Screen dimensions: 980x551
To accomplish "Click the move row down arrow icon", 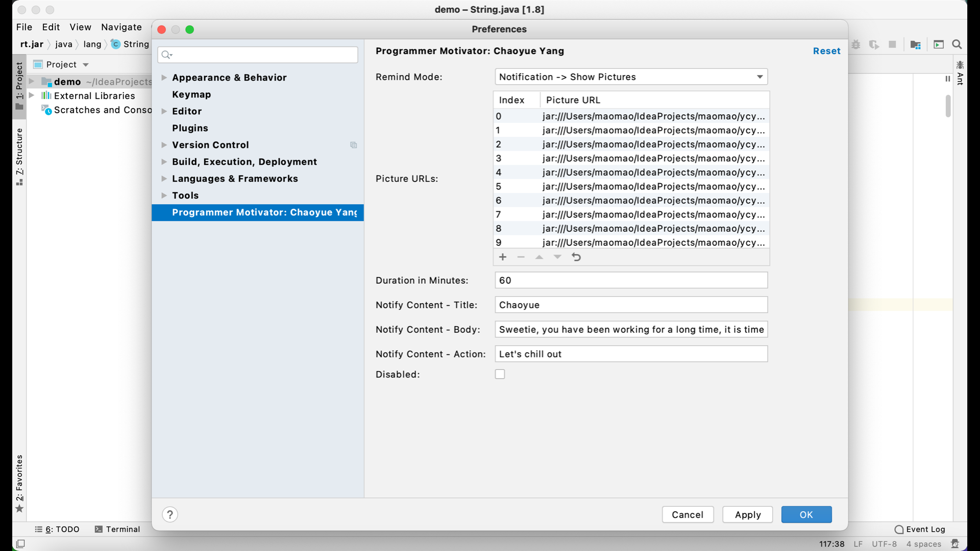I will [557, 257].
